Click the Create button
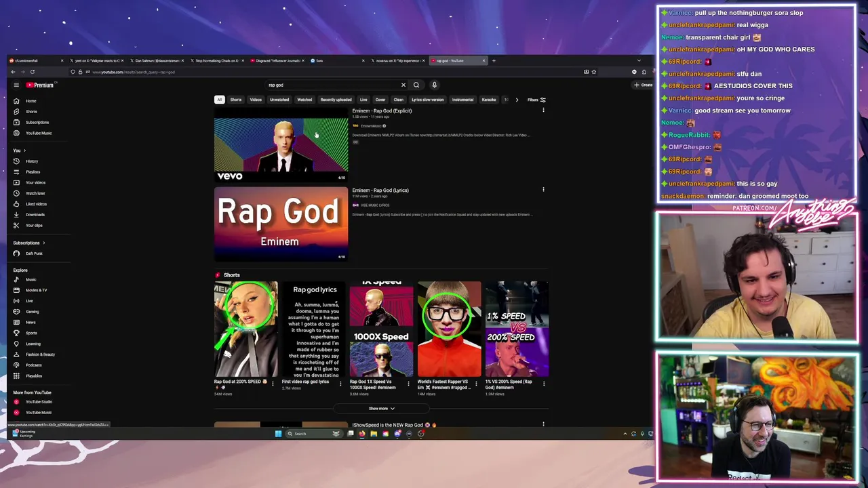 click(643, 85)
